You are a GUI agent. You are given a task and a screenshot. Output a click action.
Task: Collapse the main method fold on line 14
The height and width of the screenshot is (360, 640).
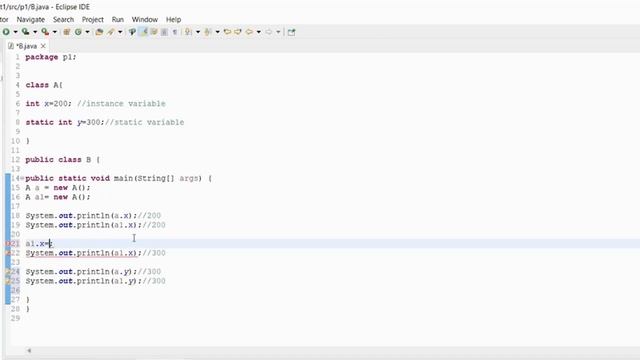tap(22, 178)
